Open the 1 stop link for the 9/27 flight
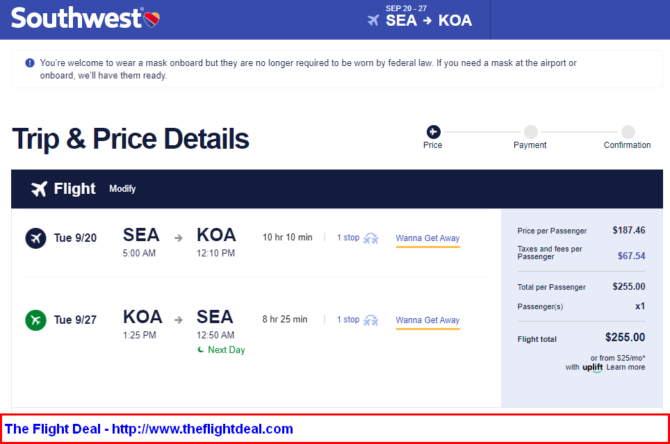The height and width of the screenshot is (444, 670). click(348, 320)
